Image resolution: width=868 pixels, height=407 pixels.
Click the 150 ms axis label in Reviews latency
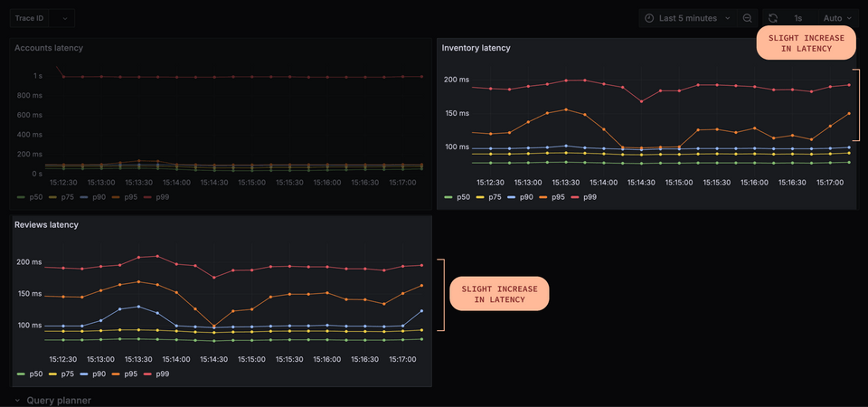[x=29, y=293]
